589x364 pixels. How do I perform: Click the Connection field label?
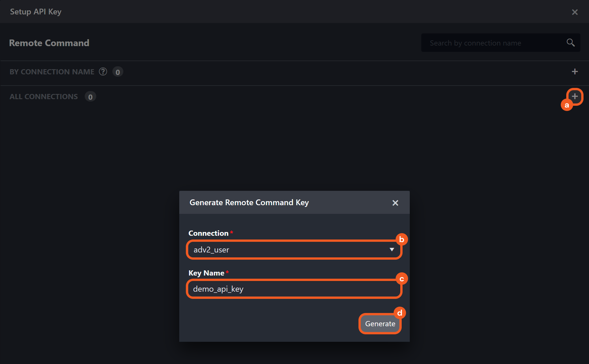pyautogui.click(x=208, y=233)
